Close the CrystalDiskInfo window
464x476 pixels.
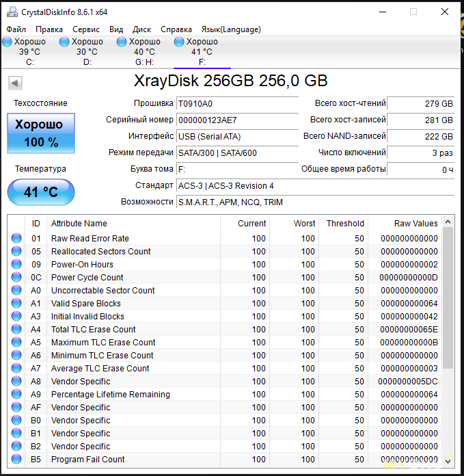445,12
